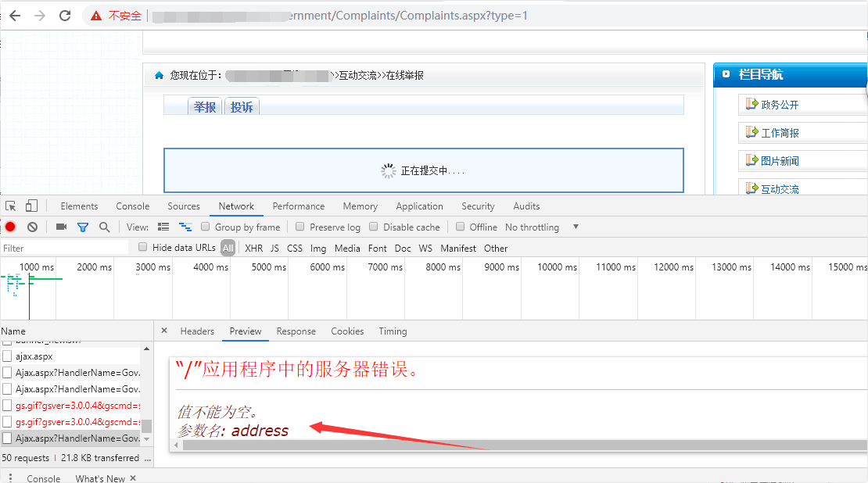Image resolution: width=868 pixels, height=483 pixels.
Task: Toggle the network filter funnel icon
Action: [x=83, y=227]
